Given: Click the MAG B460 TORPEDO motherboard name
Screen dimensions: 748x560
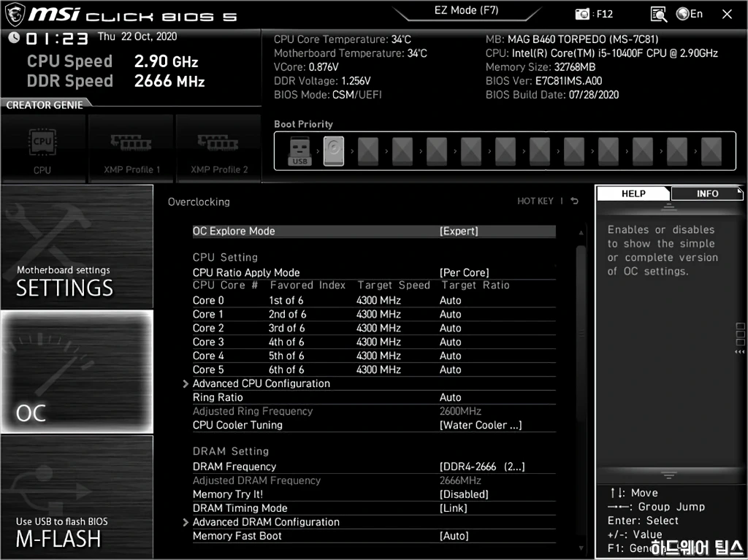Looking at the screenshot, I should point(583,39).
